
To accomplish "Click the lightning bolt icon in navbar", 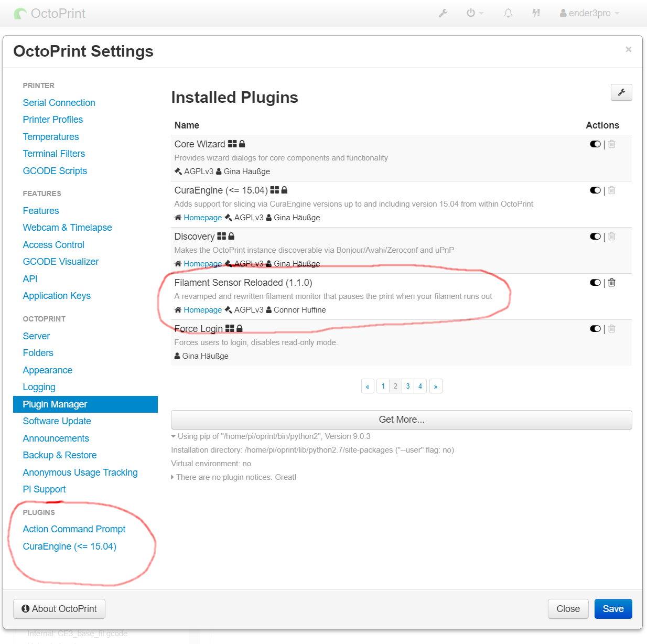I will pyautogui.click(x=536, y=13).
